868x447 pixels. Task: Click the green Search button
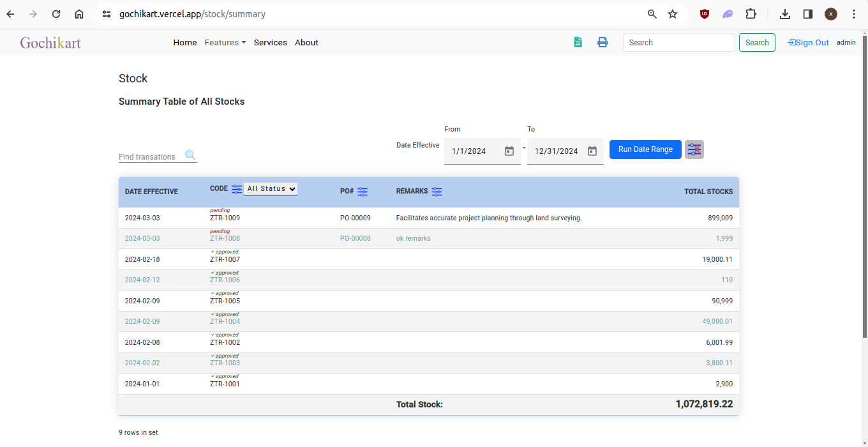757,43
